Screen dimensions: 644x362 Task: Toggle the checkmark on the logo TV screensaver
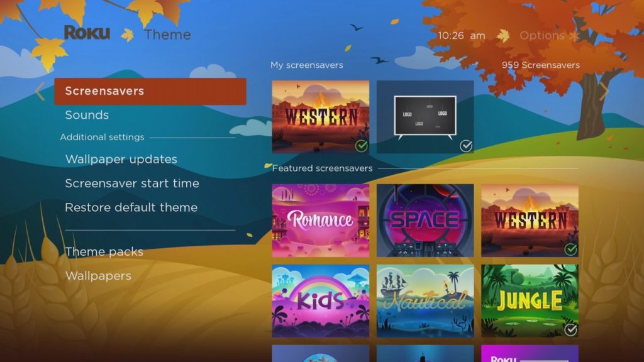point(466,146)
